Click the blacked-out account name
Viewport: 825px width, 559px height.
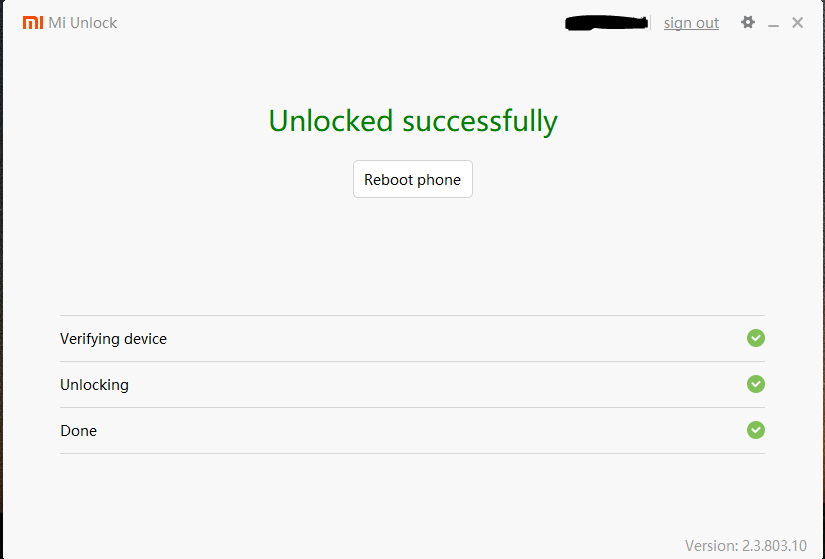tap(607, 21)
